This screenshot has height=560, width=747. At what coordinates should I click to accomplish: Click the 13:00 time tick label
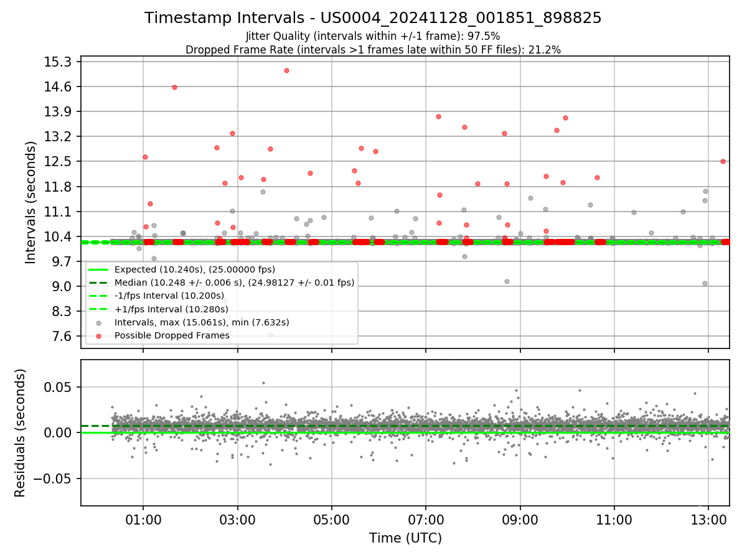tap(708, 520)
